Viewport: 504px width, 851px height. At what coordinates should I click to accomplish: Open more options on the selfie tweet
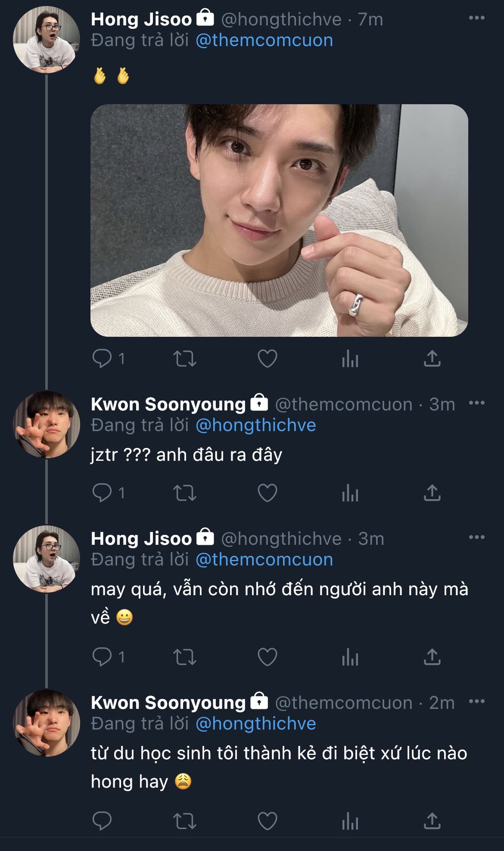point(477,18)
